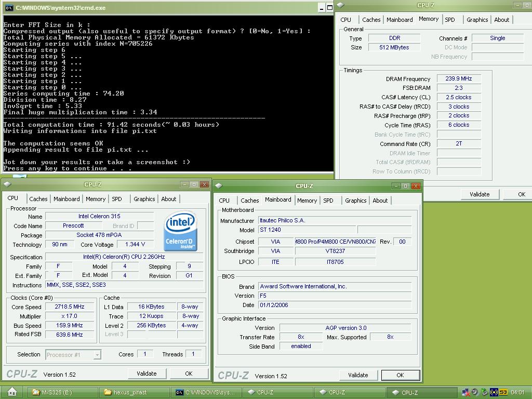Click OK in Memory CPU-Z window
Viewport: 532px width, 399px height.
(x=518, y=194)
